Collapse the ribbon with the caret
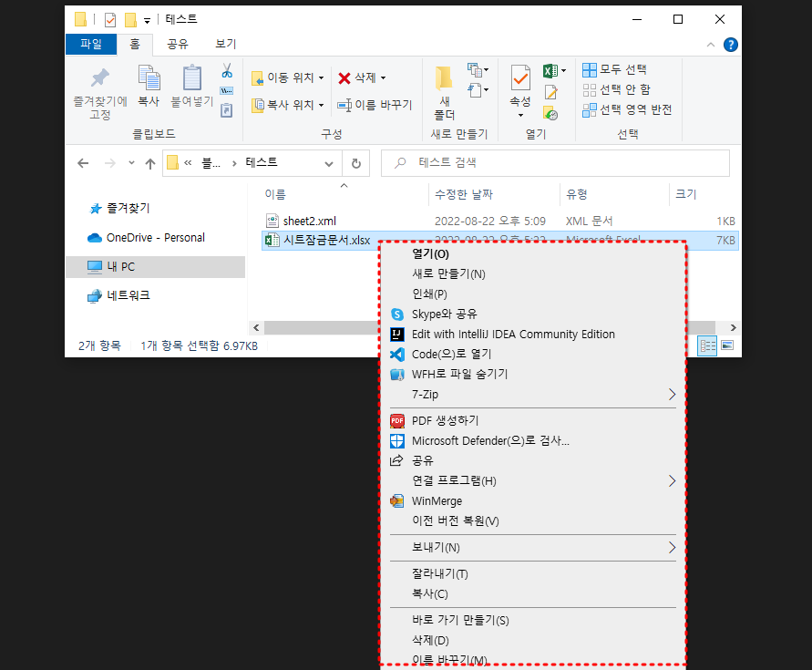812x670 pixels. (x=711, y=45)
